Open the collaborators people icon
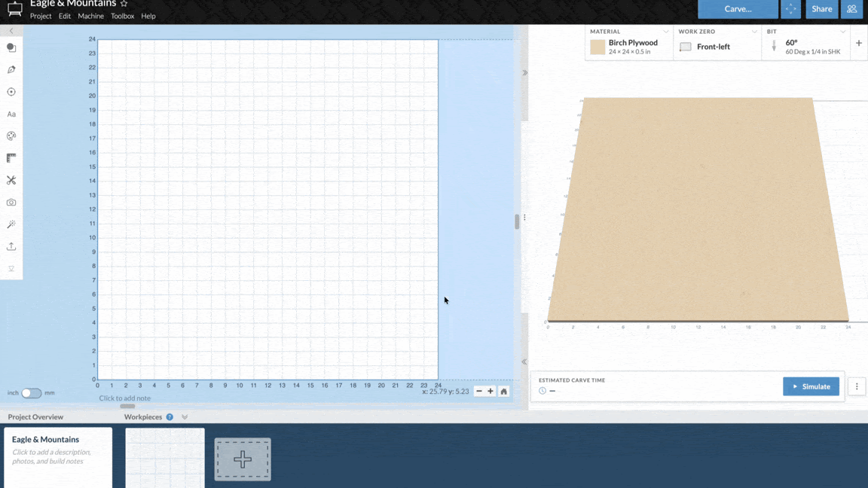Screen dimensions: 868x488 (851, 9)
